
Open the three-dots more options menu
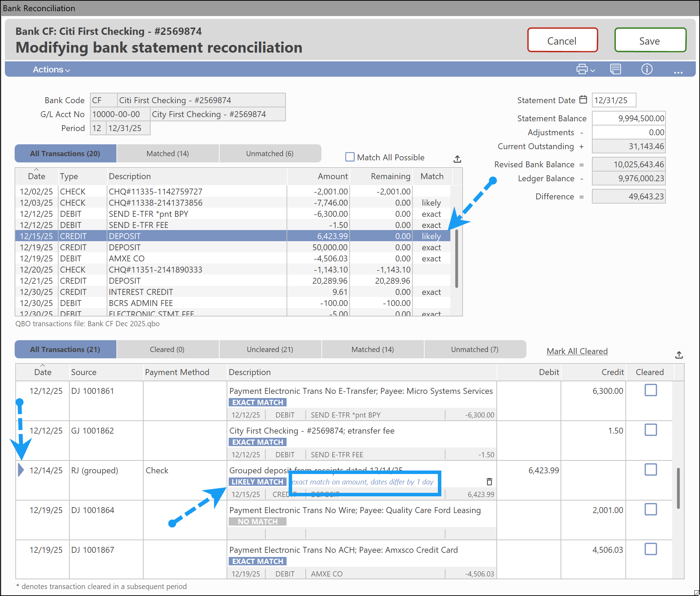(678, 72)
